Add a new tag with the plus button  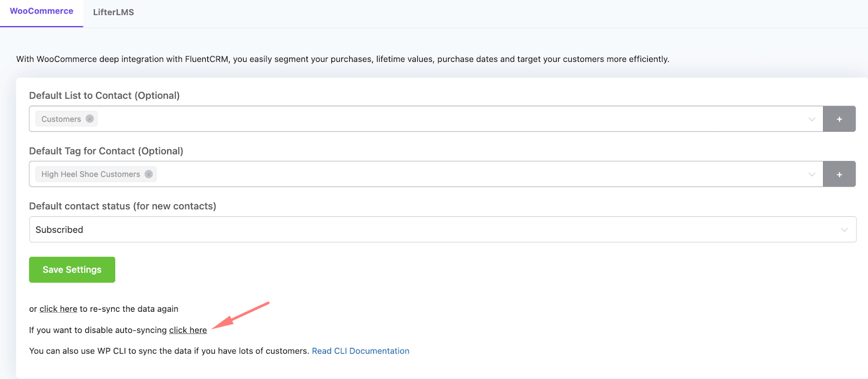pos(839,174)
